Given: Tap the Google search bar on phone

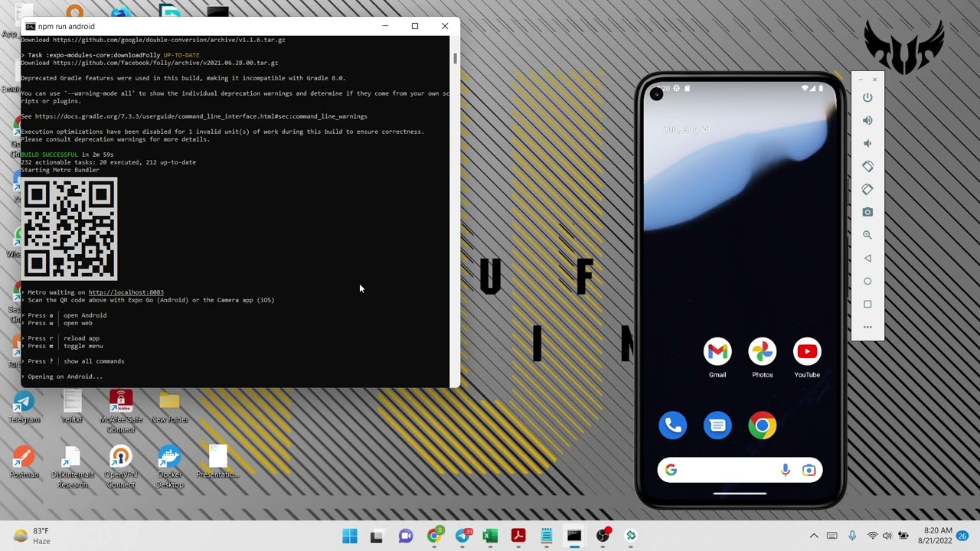Looking at the screenshot, I should click(740, 470).
